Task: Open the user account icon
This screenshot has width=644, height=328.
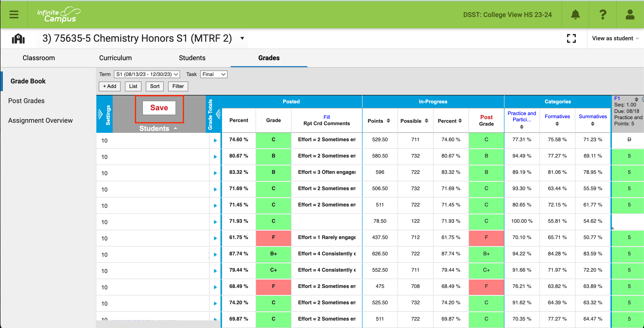Action: coord(630,14)
